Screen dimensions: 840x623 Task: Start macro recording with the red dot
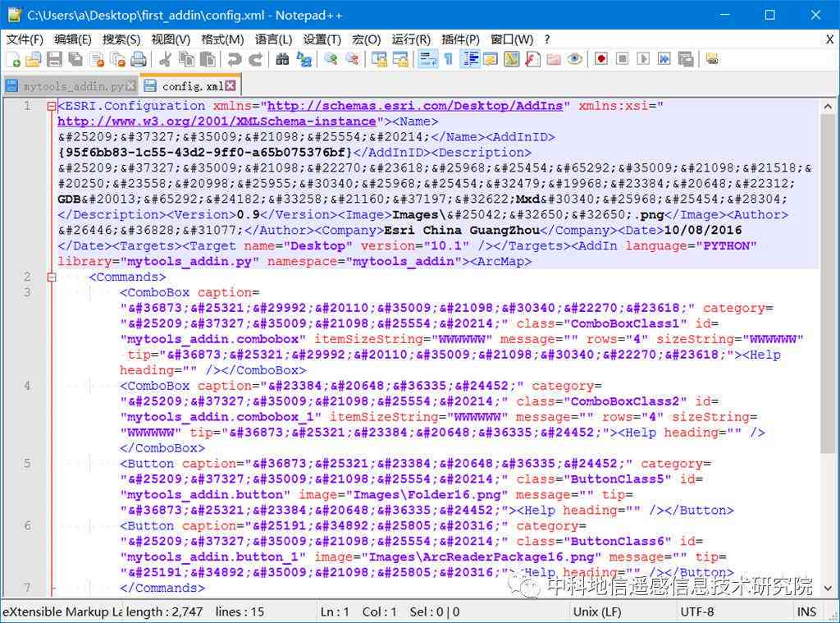pos(601,59)
